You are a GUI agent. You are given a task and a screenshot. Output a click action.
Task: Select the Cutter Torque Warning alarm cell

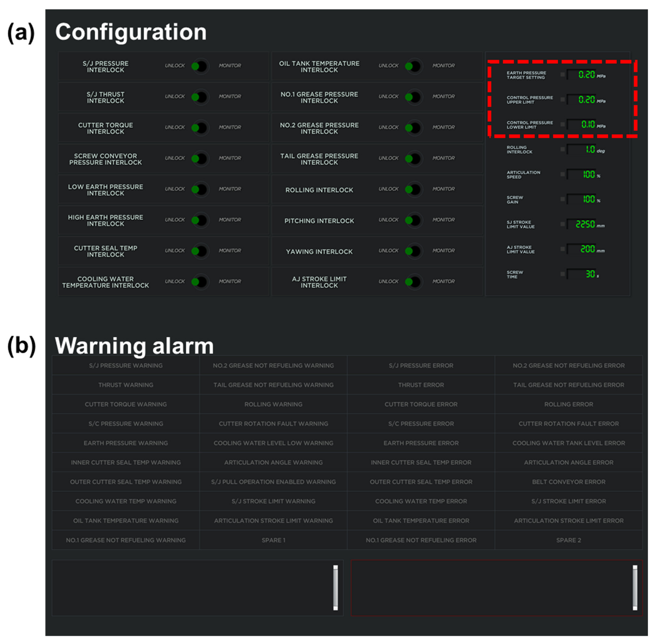coord(126,404)
